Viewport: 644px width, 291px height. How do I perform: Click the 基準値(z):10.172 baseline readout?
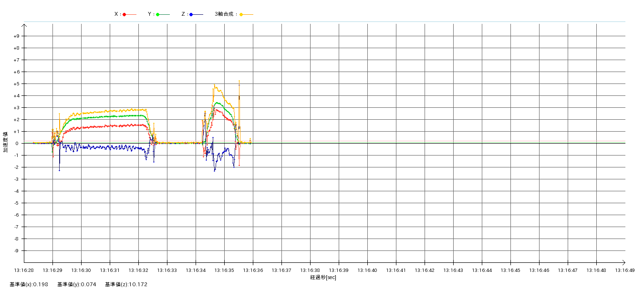pyautogui.click(x=126, y=285)
